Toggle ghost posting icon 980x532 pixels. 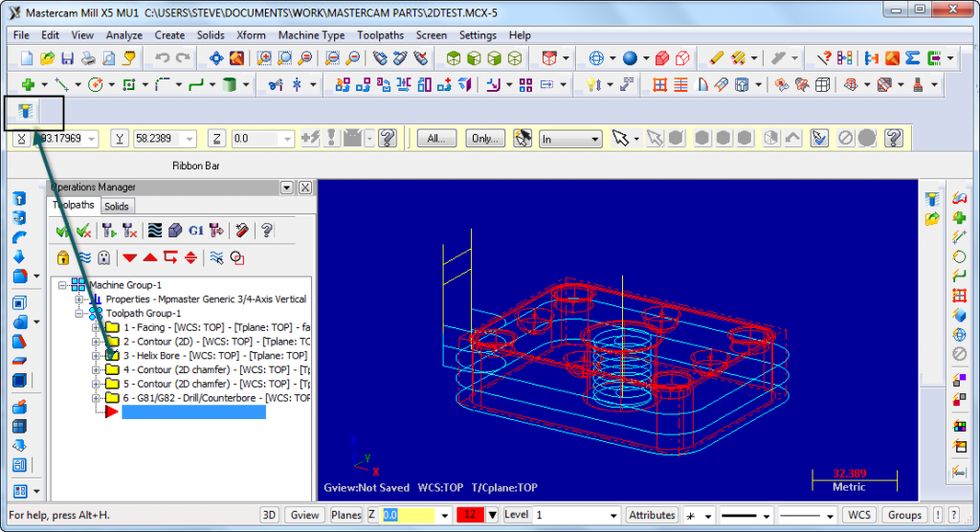[103, 257]
